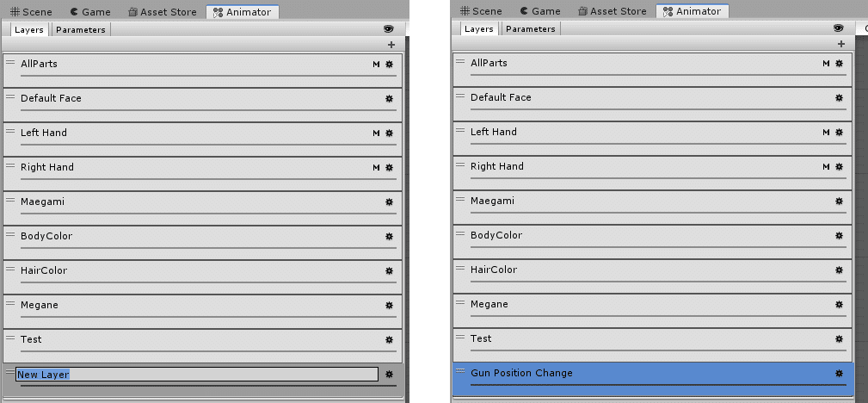Open BodyColor layer gear in left panel
Screen dimensions: 868x403
(x=389, y=236)
